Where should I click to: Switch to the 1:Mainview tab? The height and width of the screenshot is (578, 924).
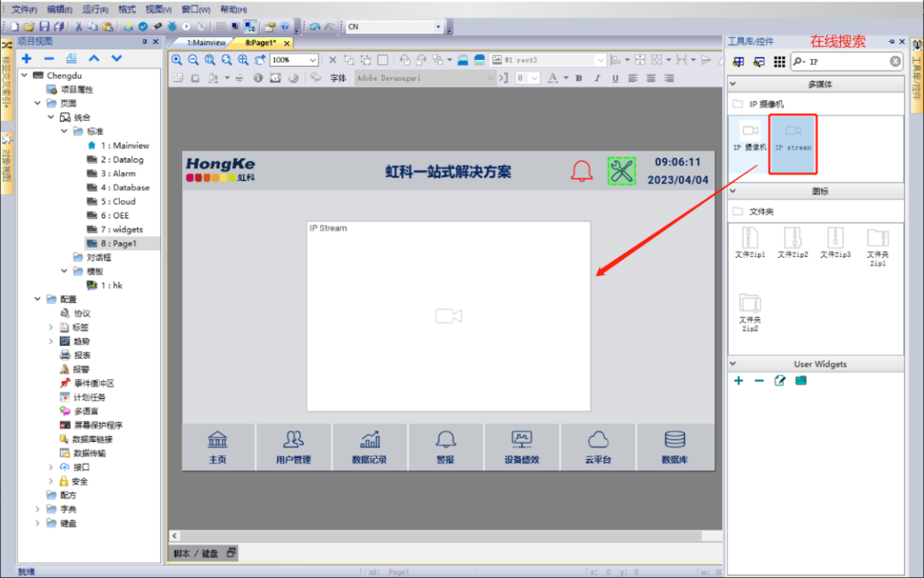click(205, 43)
